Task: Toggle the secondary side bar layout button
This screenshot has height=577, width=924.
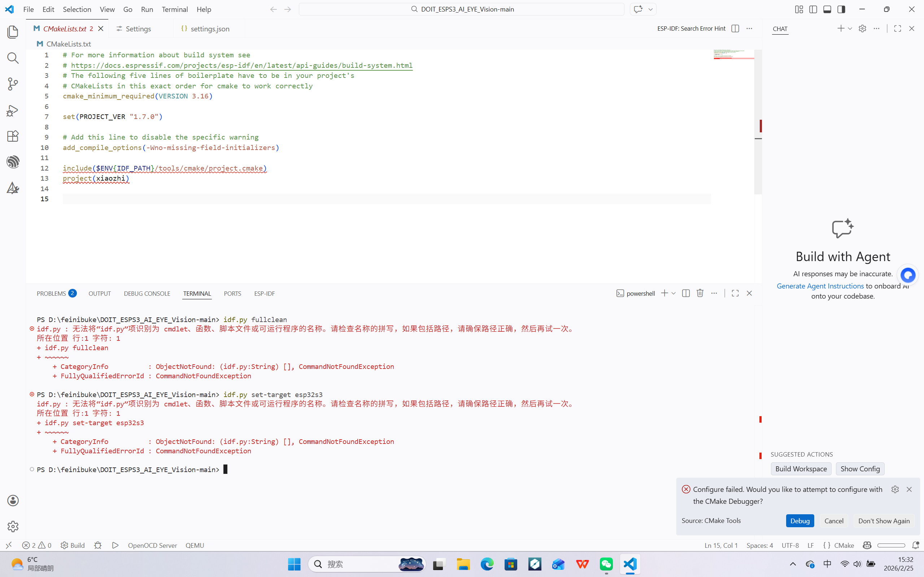Action: pyautogui.click(x=841, y=9)
